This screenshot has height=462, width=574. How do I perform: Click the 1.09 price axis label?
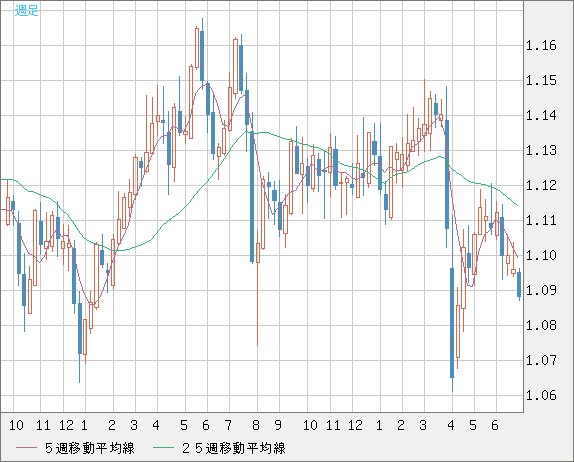point(541,290)
